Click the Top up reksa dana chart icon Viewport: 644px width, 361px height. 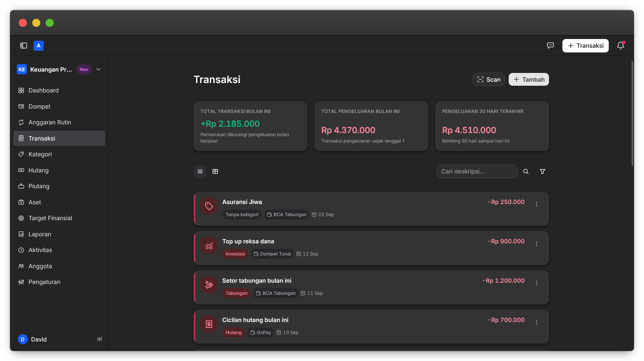pyautogui.click(x=209, y=245)
